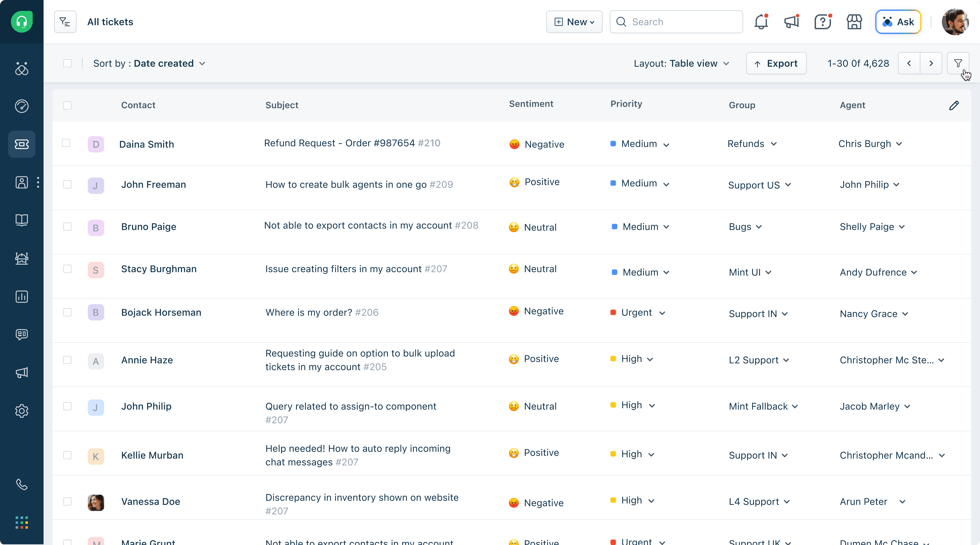Image resolution: width=980 pixels, height=545 pixels.
Task: Open the Contacts icon in sidebar
Action: pos(22,183)
